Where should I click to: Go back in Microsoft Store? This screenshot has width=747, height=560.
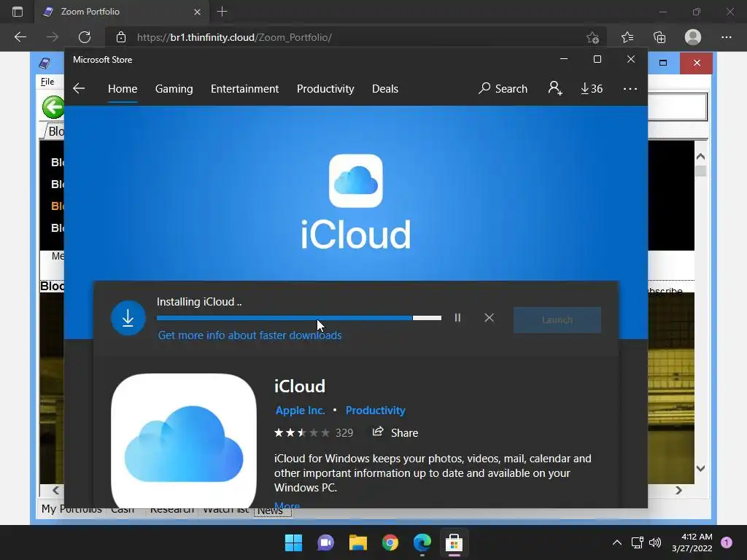click(79, 88)
